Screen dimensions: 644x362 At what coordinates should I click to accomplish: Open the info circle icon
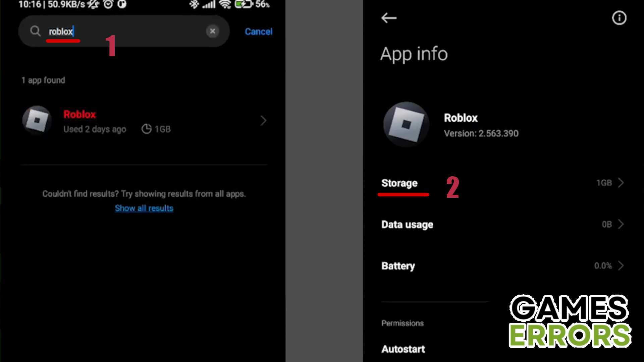619,18
